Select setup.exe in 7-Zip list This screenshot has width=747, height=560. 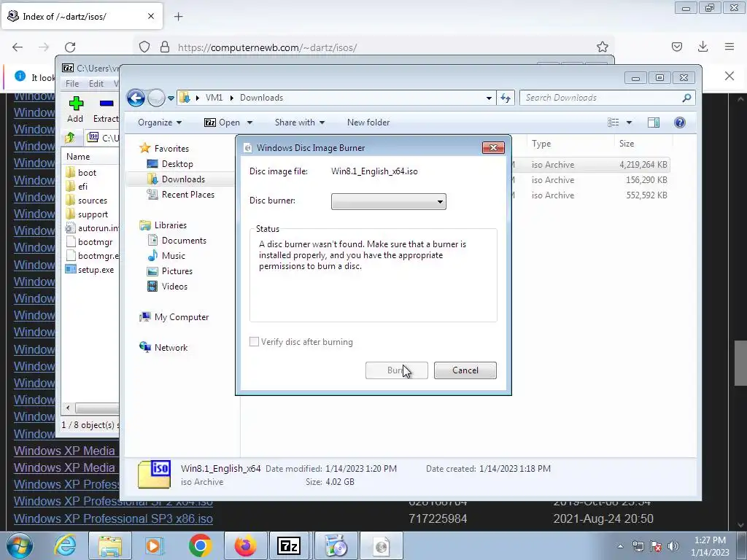[90, 270]
